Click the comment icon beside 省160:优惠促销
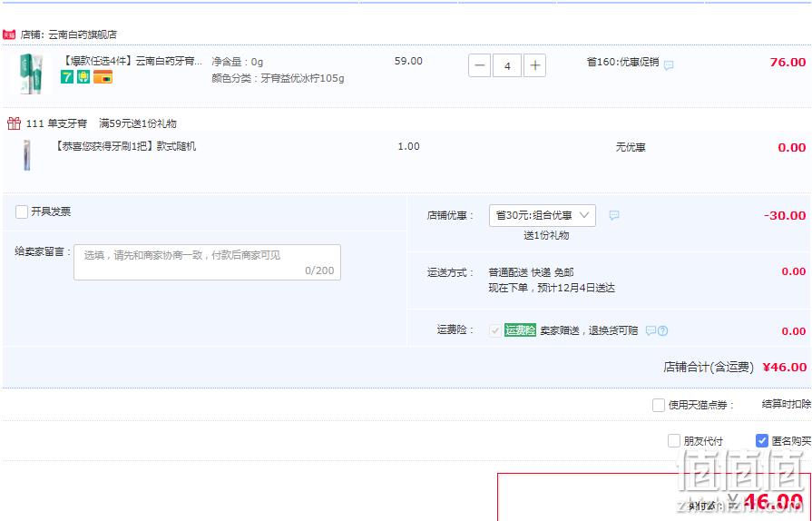The width and height of the screenshot is (812, 521). (669, 65)
